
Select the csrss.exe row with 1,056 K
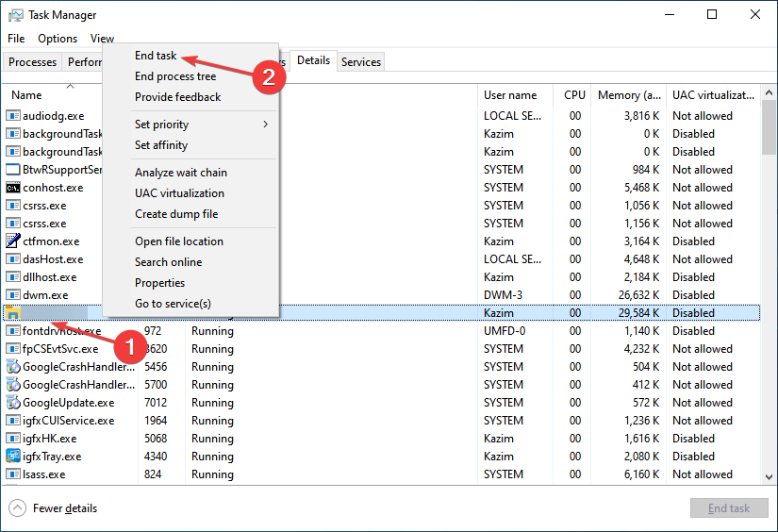(381, 206)
